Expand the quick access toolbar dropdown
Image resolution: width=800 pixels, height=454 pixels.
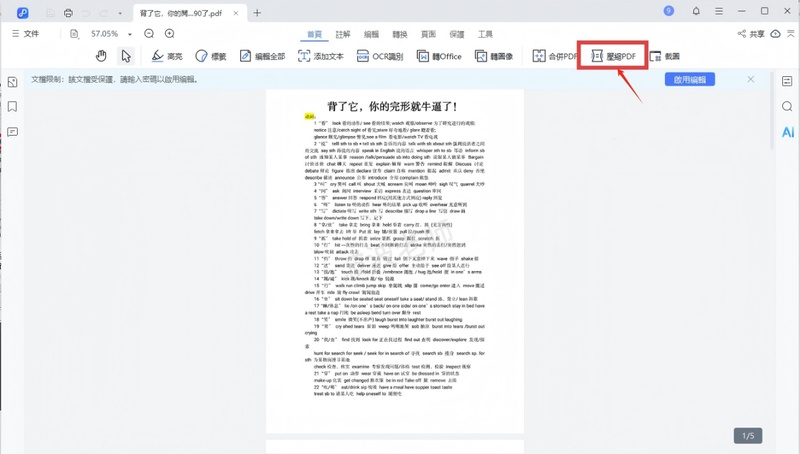tap(120, 14)
